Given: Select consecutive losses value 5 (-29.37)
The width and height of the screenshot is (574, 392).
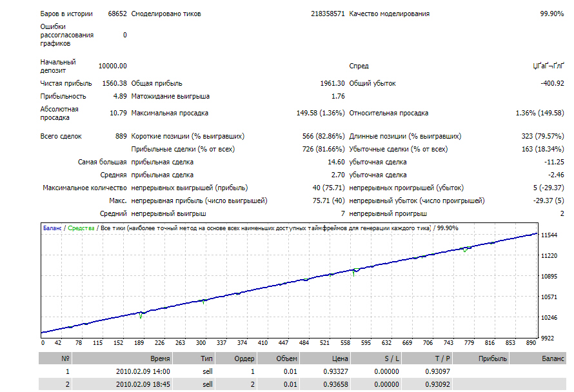Looking at the screenshot, I should [x=548, y=188].
